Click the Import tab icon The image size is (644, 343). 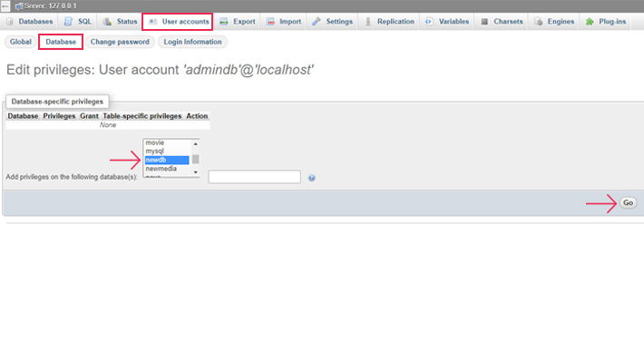270,22
